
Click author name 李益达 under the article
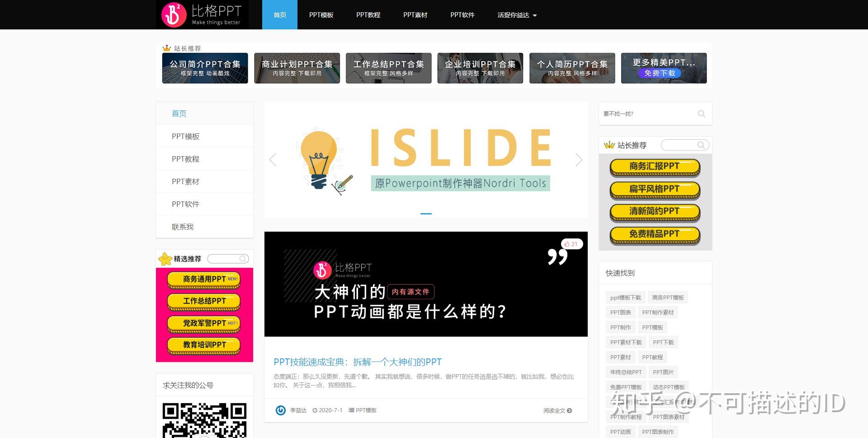click(x=298, y=410)
